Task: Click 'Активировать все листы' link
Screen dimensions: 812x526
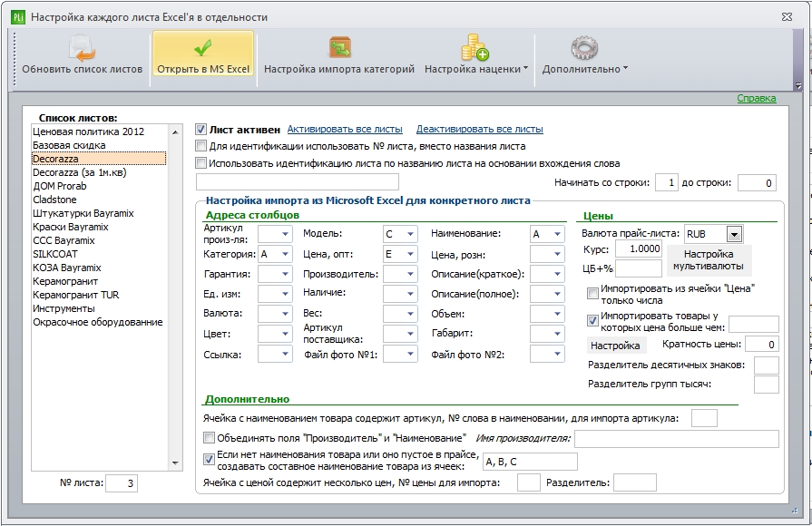Action: (345, 129)
